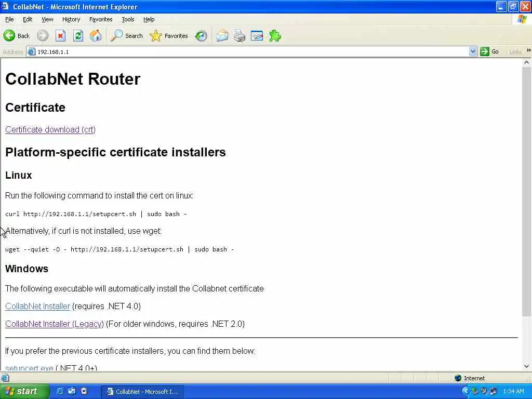
Task: Click the IE icon in the title bar
Action: tap(5, 6)
